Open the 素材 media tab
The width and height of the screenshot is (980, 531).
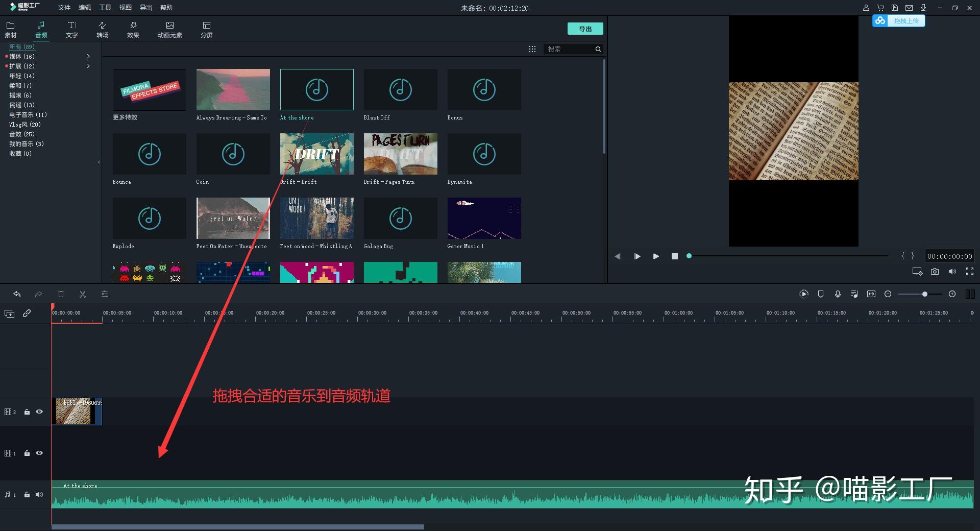coord(11,30)
